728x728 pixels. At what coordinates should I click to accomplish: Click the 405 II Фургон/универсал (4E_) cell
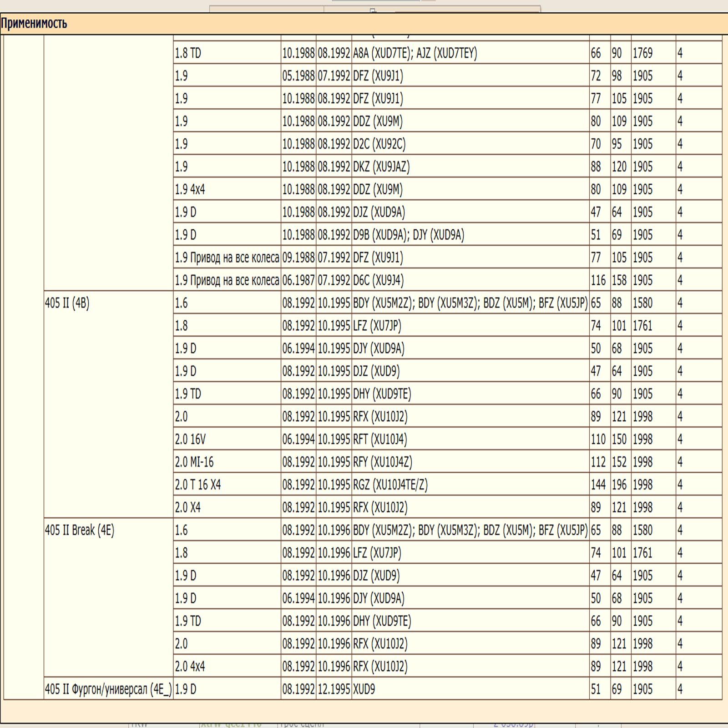tap(108, 689)
